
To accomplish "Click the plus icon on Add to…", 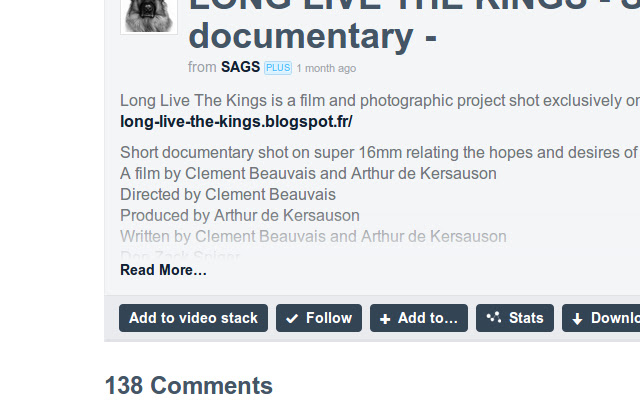I will point(385,318).
